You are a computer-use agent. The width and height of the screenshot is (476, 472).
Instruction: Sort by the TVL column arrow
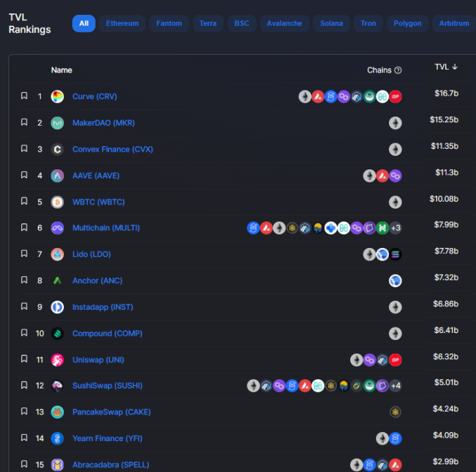(455, 67)
